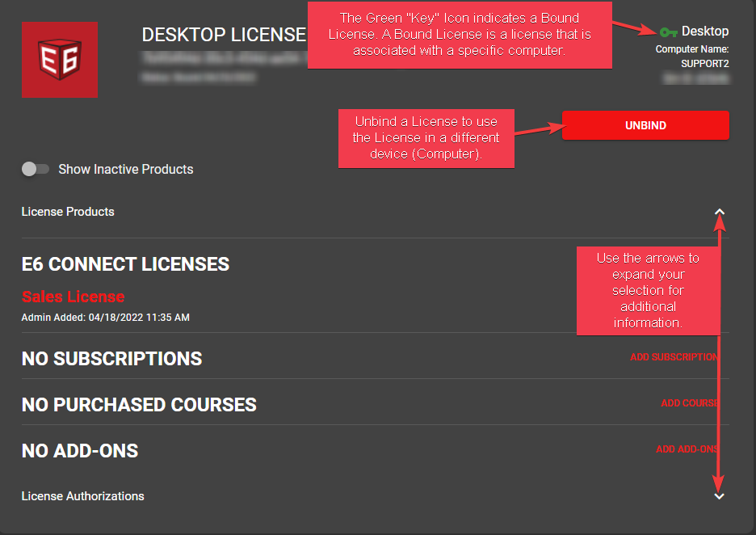Collapse the License Products section chevron

(720, 212)
